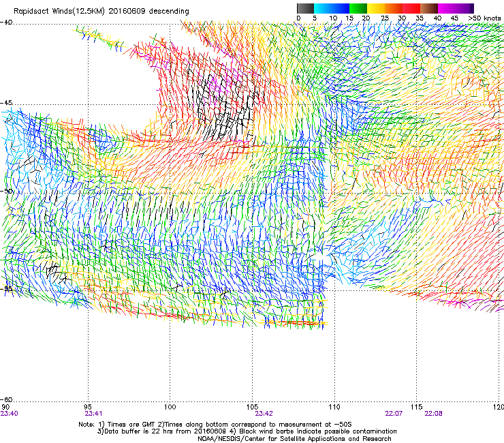The image size is (504, 443).
Task: Click the 95 longitude axis label
Action: [x=88, y=407]
